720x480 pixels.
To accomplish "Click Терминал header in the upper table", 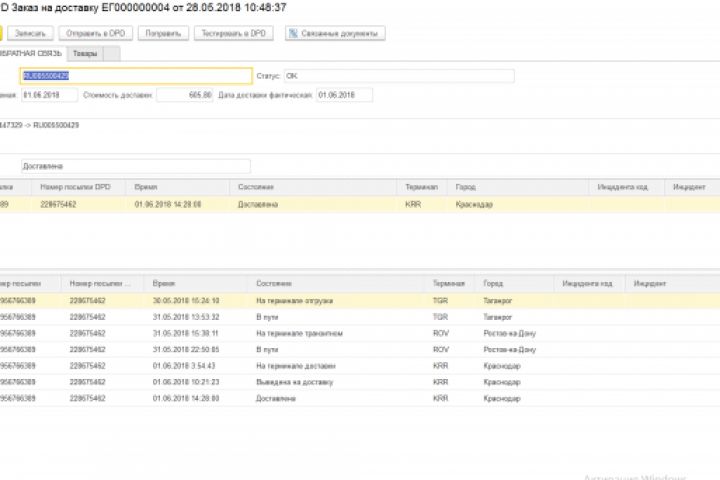I will (422, 187).
